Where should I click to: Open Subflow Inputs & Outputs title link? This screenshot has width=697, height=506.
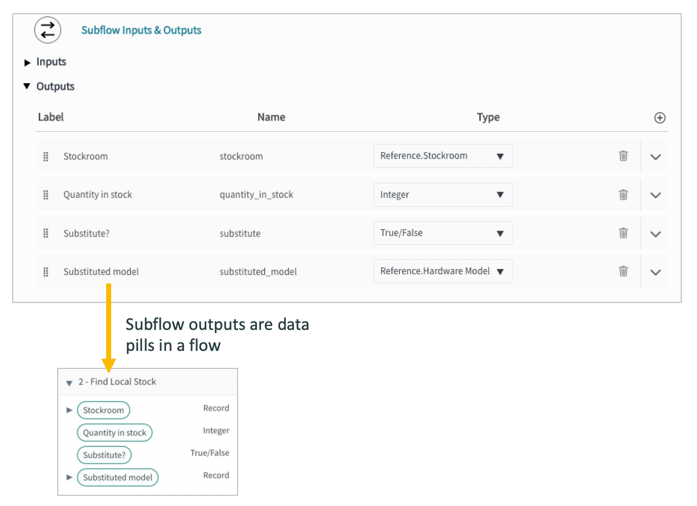coord(141,31)
